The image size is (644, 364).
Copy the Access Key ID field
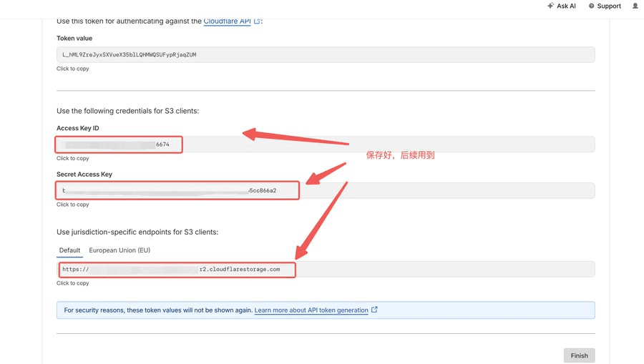[x=326, y=144]
